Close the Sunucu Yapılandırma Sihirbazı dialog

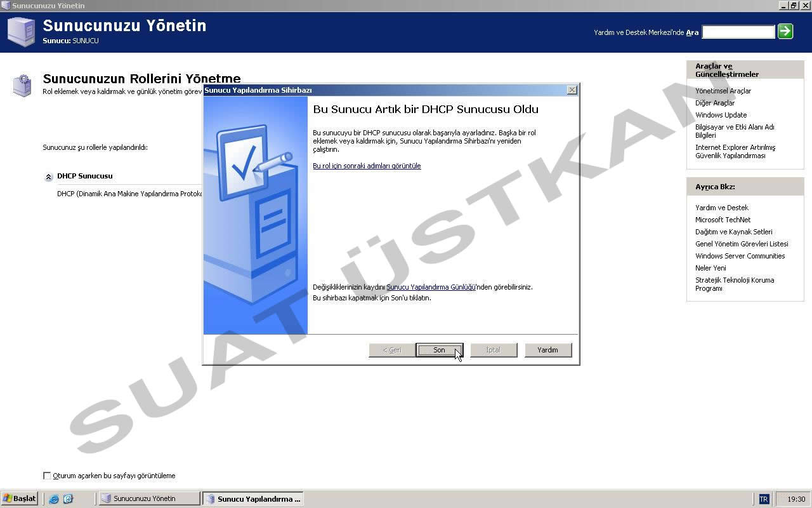coord(572,90)
